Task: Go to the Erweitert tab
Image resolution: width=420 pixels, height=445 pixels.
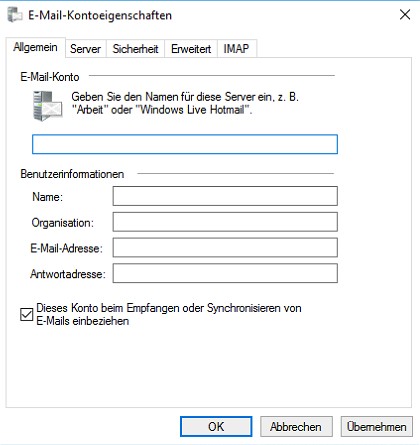Action: tap(191, 49)
